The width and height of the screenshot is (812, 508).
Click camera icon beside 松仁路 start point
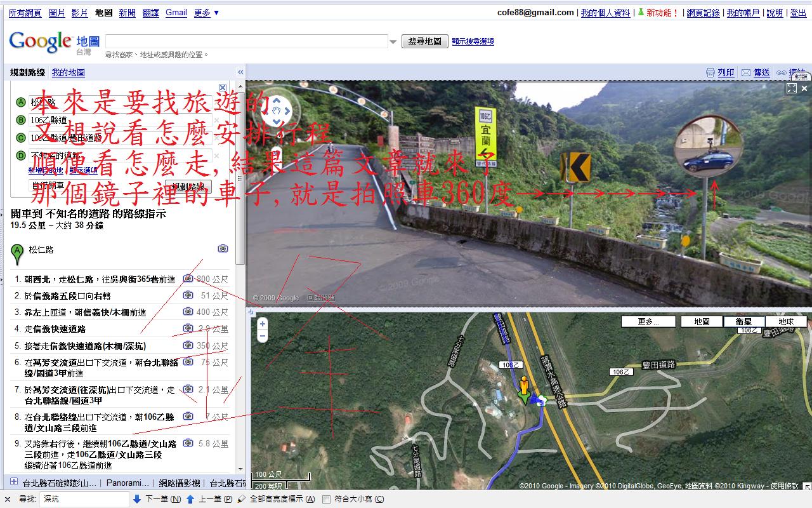[x=223, y=248]
